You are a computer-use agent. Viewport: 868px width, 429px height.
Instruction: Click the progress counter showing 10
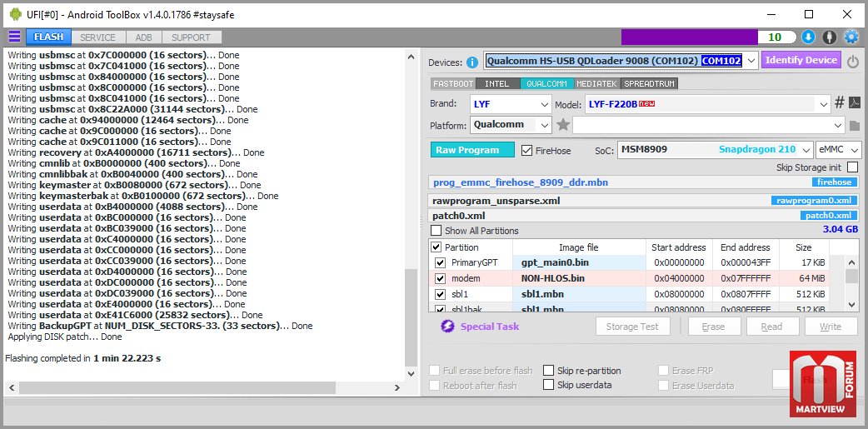(775, 37)
